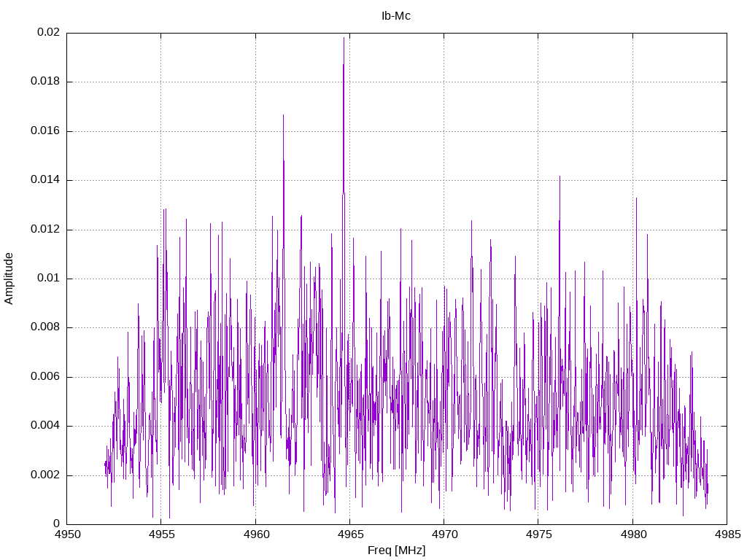
Task: Click the peak tip near 4976 MHz at 0.014
Action: tap(560, 176)
